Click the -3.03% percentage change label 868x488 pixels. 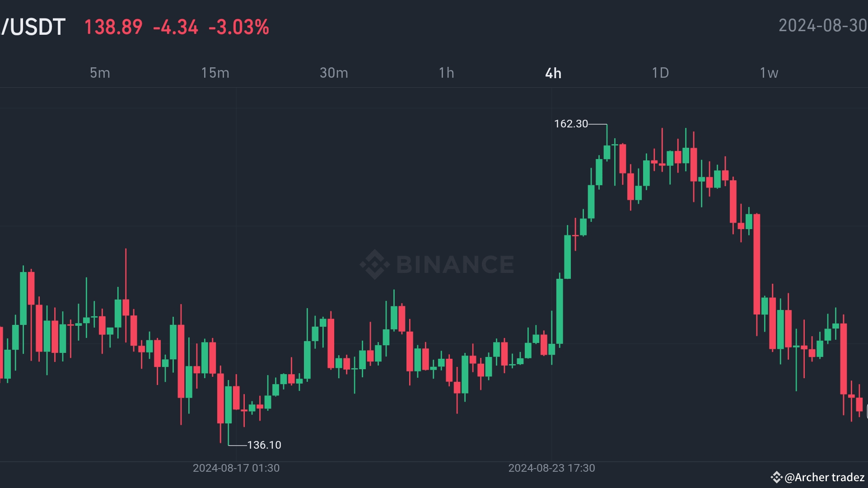tap(240, 28)
